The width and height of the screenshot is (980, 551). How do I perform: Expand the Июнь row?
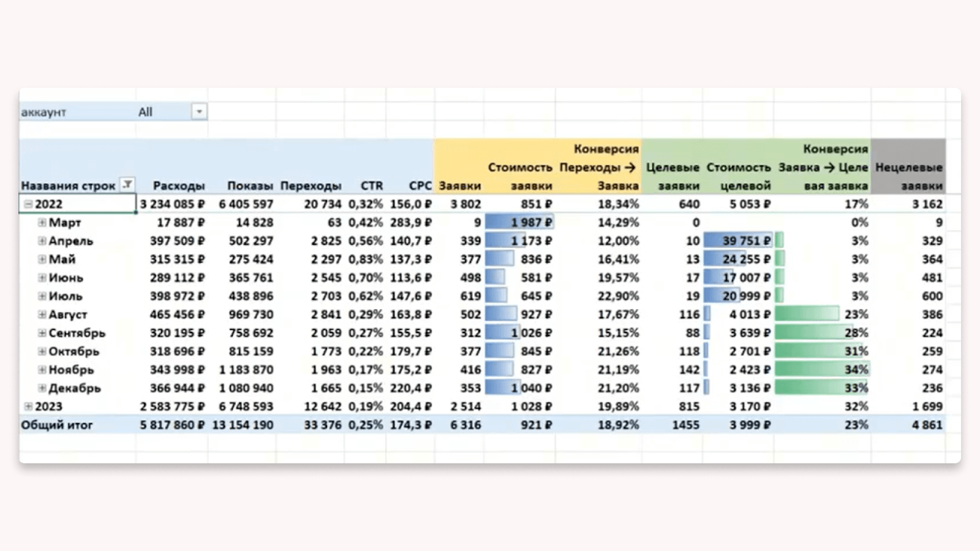(x=42, y=277)
